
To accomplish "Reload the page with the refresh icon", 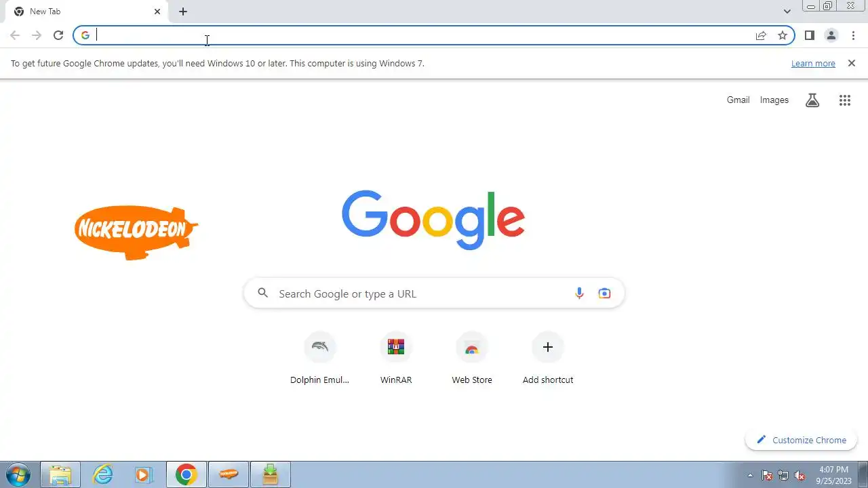I will [58, 35].
